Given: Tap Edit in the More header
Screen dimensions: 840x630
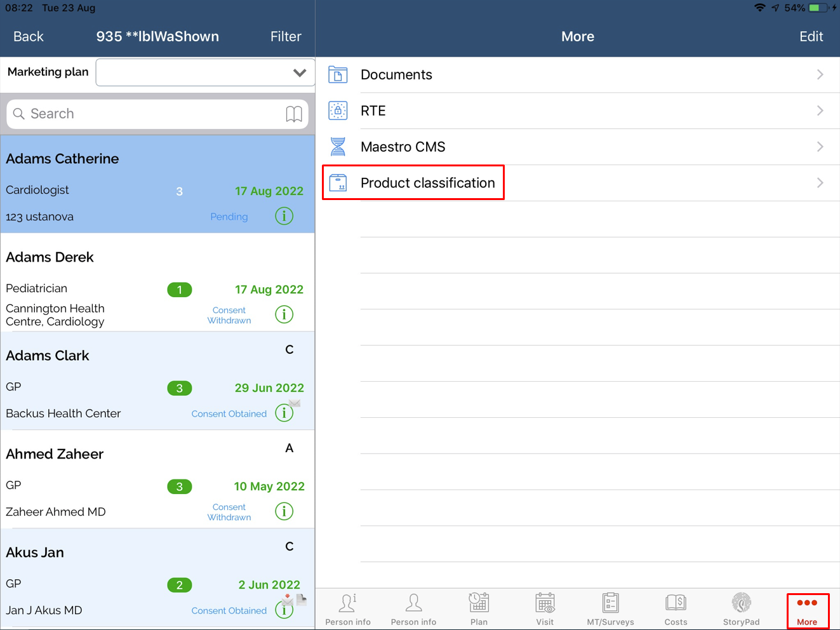Looking at the screenshot, I should (x=811, y=37).
